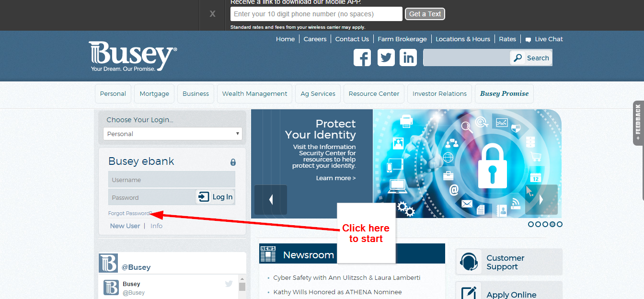Open Busey's Twitter page icon
The width and height of the screenshot is (644, 299).
tap(386, 57)
